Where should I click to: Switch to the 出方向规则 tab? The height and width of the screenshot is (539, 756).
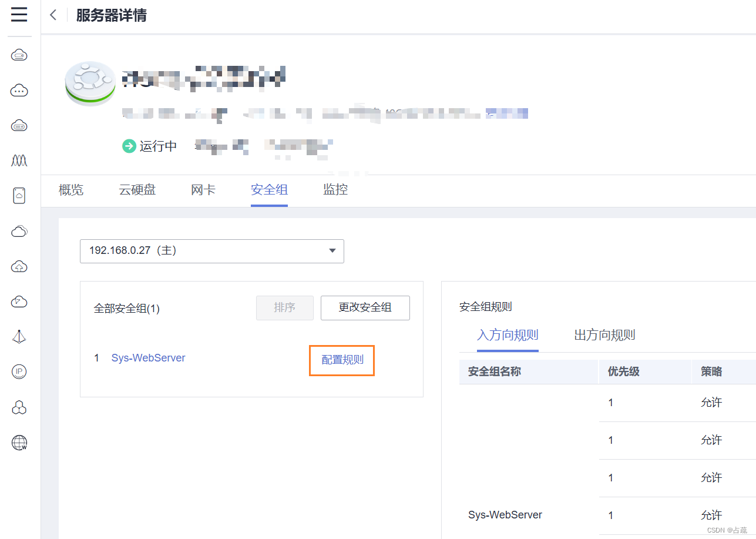(x=604, y=336)
